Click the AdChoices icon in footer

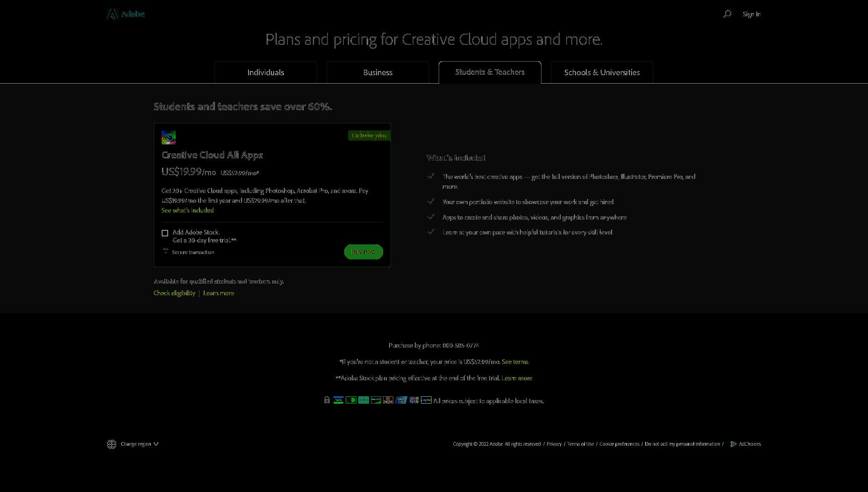coord(733,444)
